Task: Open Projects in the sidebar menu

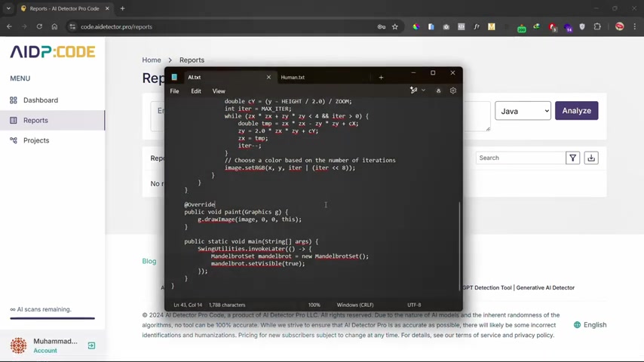Action: (x=35, y=140)
